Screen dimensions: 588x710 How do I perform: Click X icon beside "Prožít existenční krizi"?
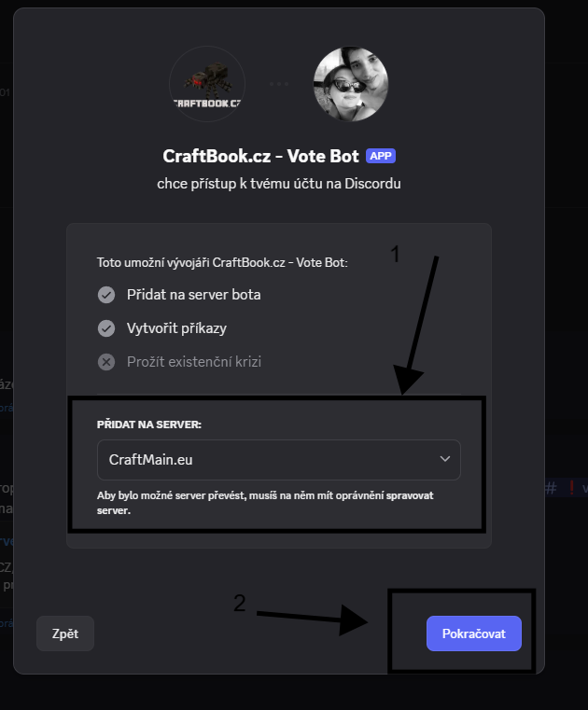pos(106,362)
